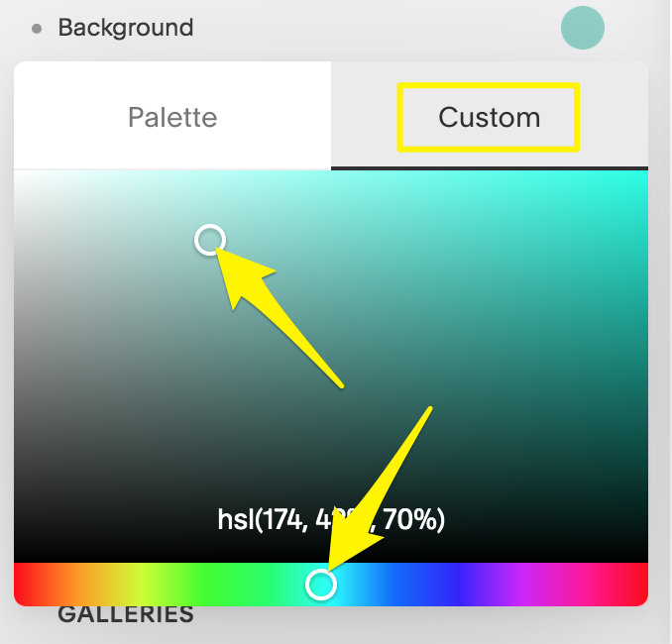Click the GALLERIES section heading
Viewport: 672px width, 644px height.
(x=125, y=615)
